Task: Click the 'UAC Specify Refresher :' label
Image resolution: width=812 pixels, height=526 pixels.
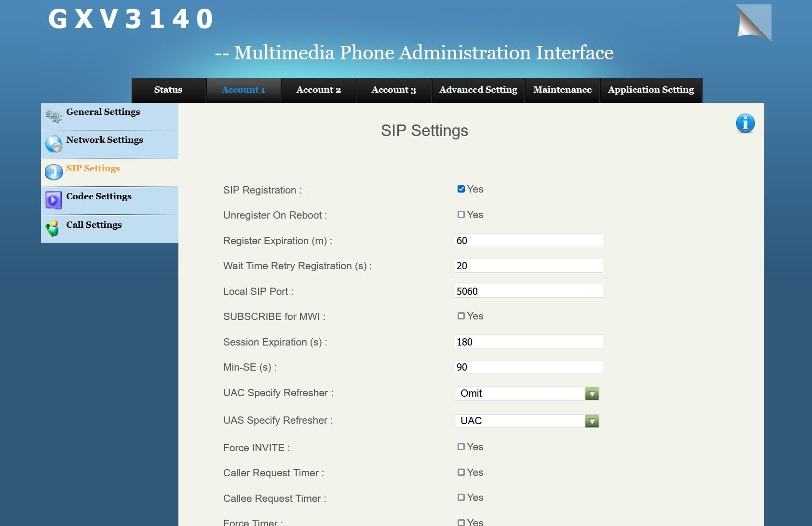Action: tap(278, 393)
